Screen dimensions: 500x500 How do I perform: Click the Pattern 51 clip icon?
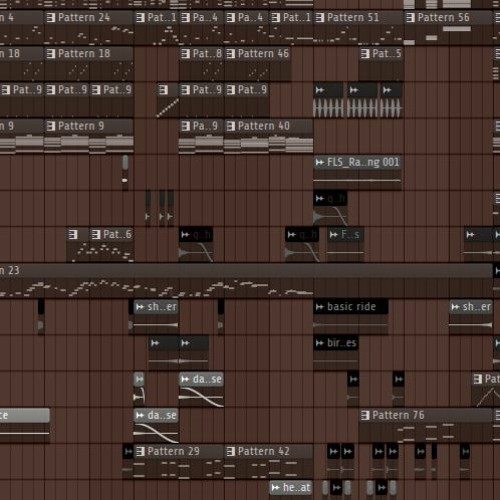pos(320,18)
